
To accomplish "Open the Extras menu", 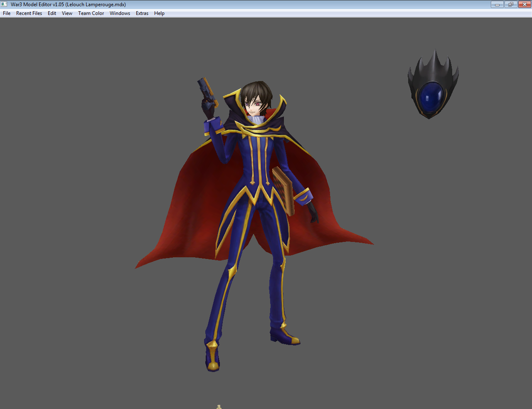I will coord(142,13).
